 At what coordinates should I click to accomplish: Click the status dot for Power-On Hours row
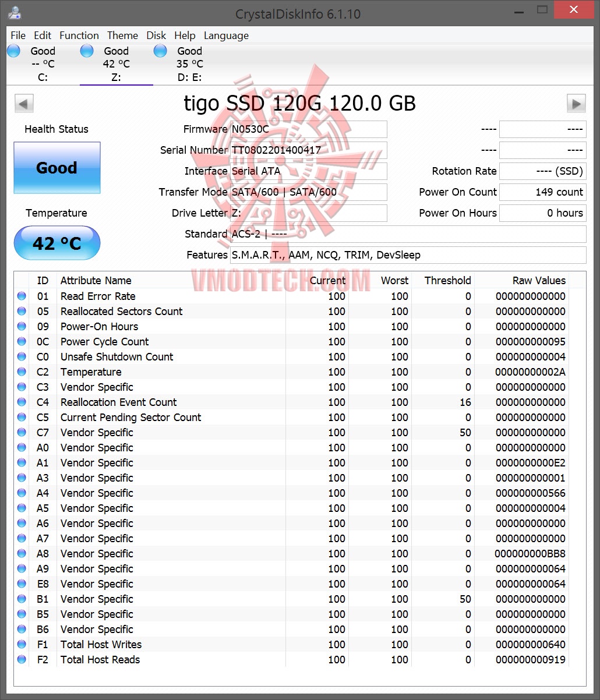click(x=22, y=326)
